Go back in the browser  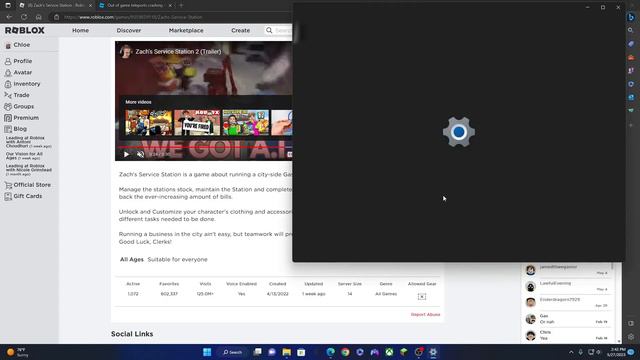point(9,17)
